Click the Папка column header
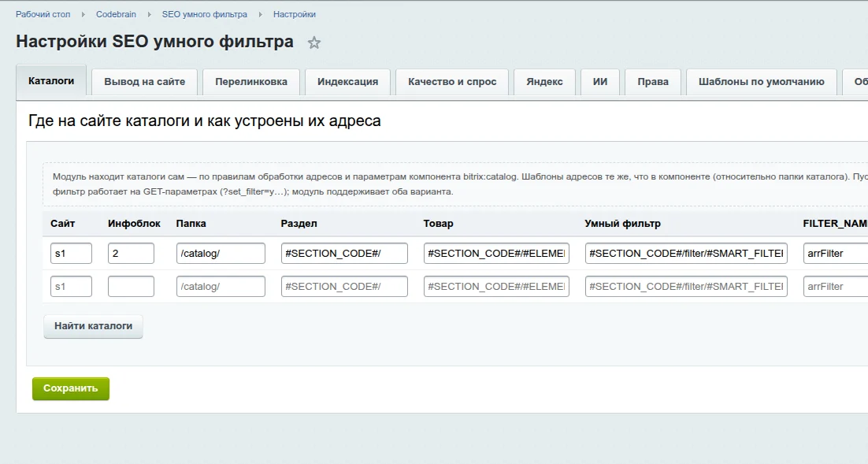 coord(191,224)
